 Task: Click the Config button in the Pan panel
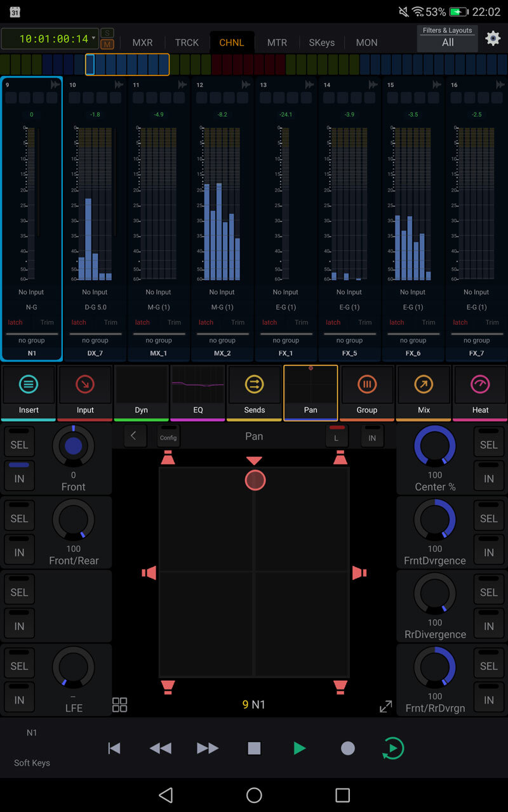(168, 436)
